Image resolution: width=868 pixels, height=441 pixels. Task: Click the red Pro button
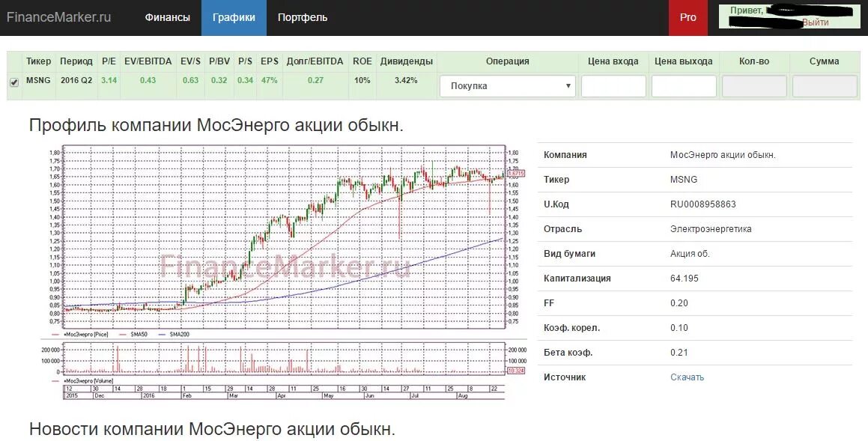coord(688,18)
